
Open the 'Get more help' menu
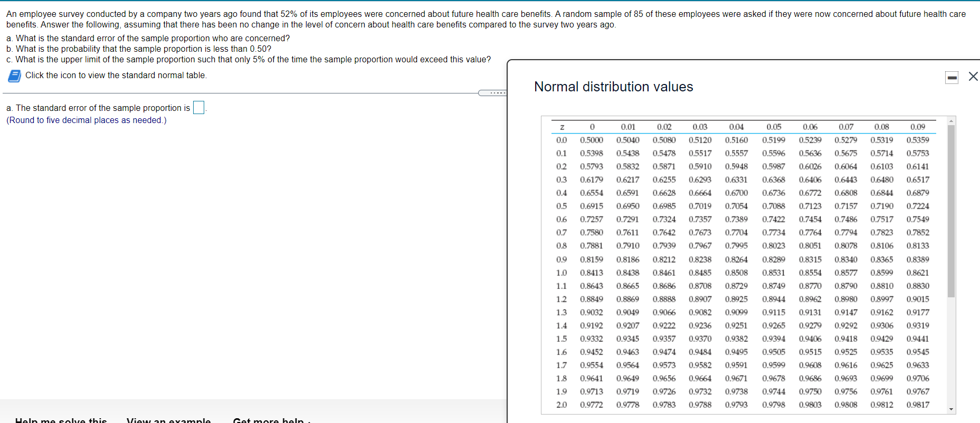coord(271,420)
